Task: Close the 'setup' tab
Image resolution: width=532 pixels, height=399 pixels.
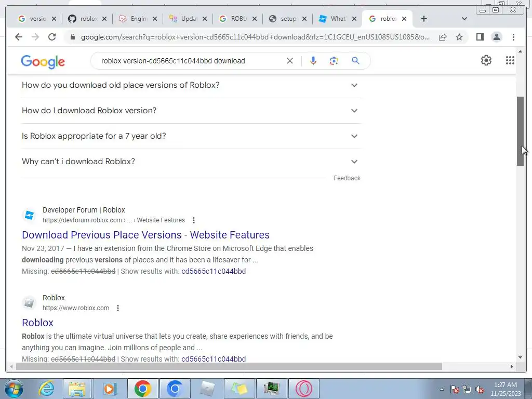Action: pyautogui.click(x=304, y=19)
